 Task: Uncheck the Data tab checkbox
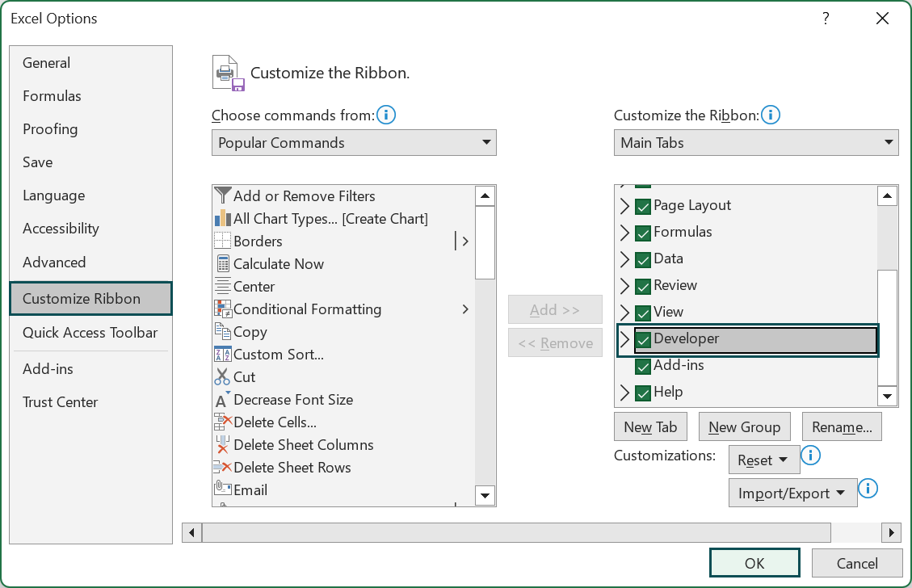click(643, 260)
